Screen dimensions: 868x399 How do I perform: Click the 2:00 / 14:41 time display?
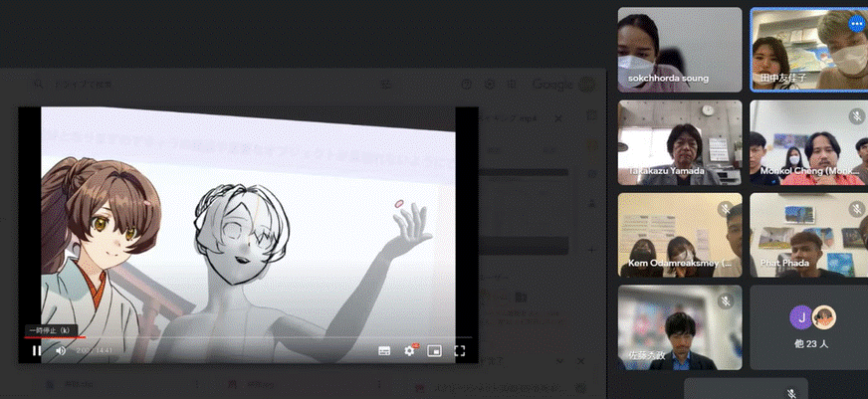click(x=95, y=351)
